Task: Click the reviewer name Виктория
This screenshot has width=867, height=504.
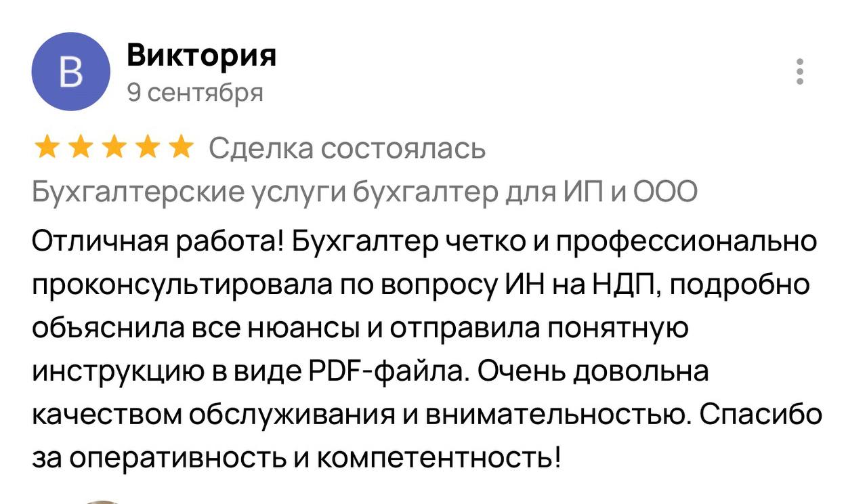Action: tap(201, 56)
